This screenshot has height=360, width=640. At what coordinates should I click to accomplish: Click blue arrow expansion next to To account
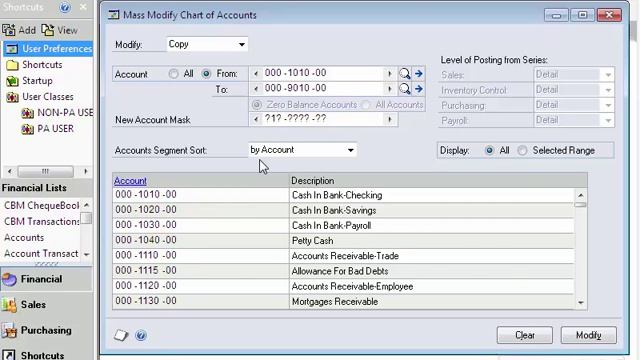[418, 89]
